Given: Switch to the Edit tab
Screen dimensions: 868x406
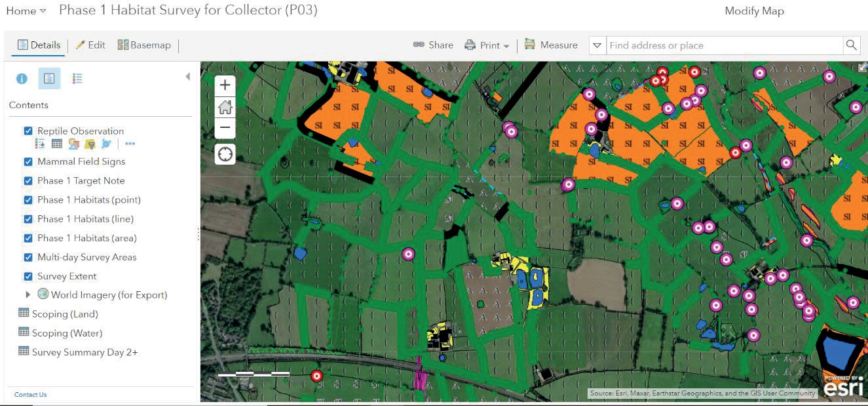Looking at the screenshot, I should point(90,45).
